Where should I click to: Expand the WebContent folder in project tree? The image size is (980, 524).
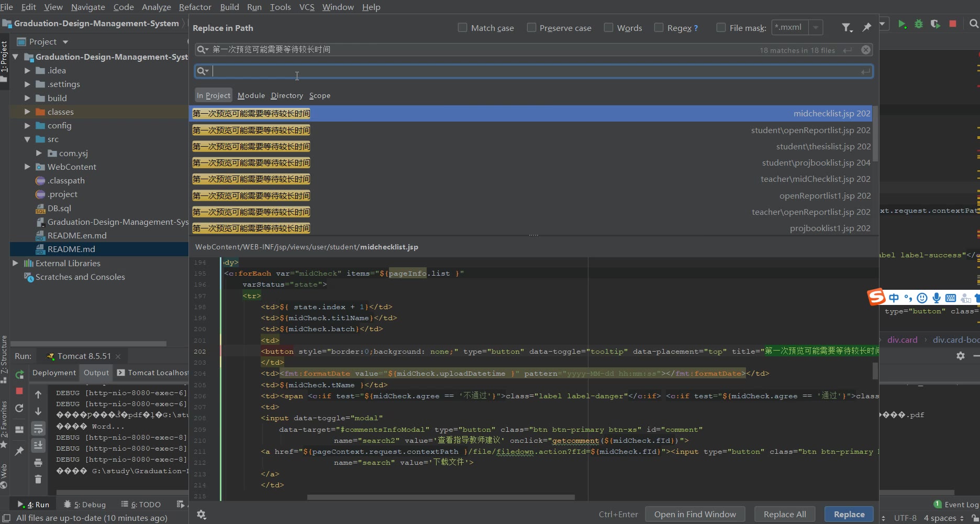coord(27,167)
